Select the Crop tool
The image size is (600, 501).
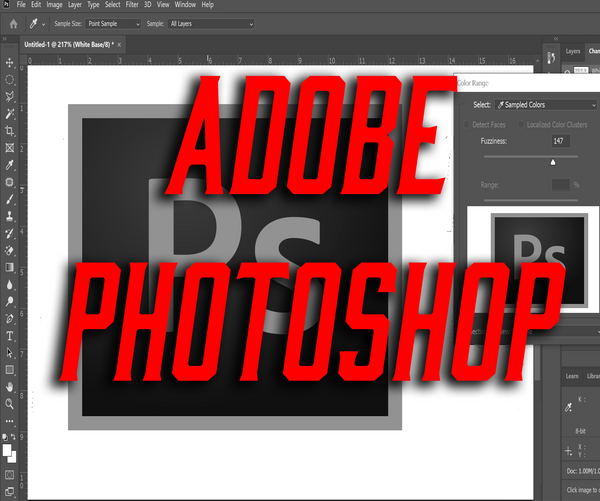coord(10,131)
